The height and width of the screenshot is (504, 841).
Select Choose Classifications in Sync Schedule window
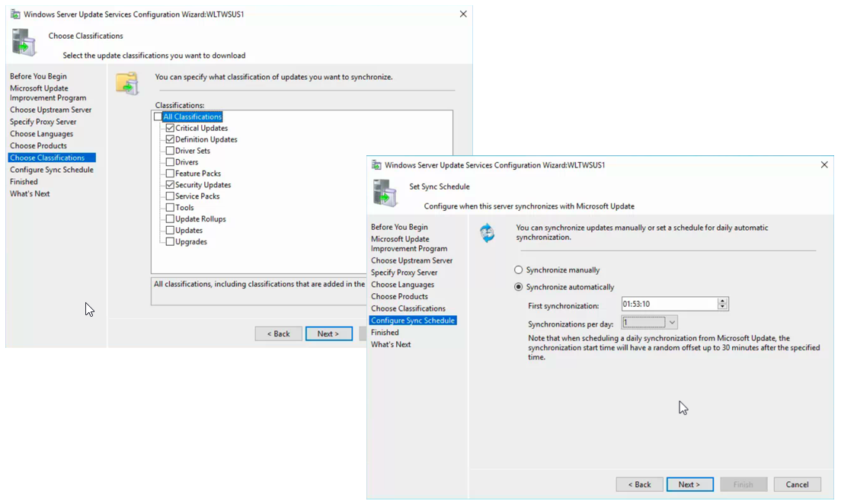coord(408,308)
